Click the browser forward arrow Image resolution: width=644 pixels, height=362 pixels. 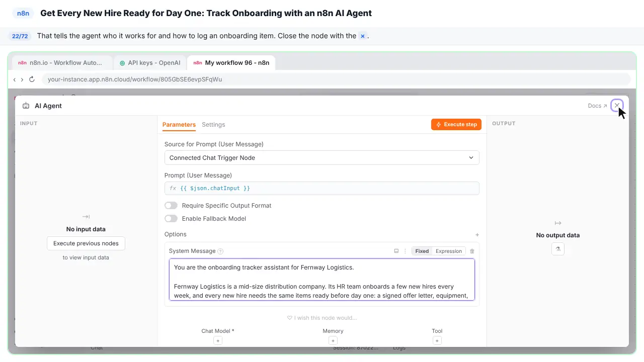(22, 79)
